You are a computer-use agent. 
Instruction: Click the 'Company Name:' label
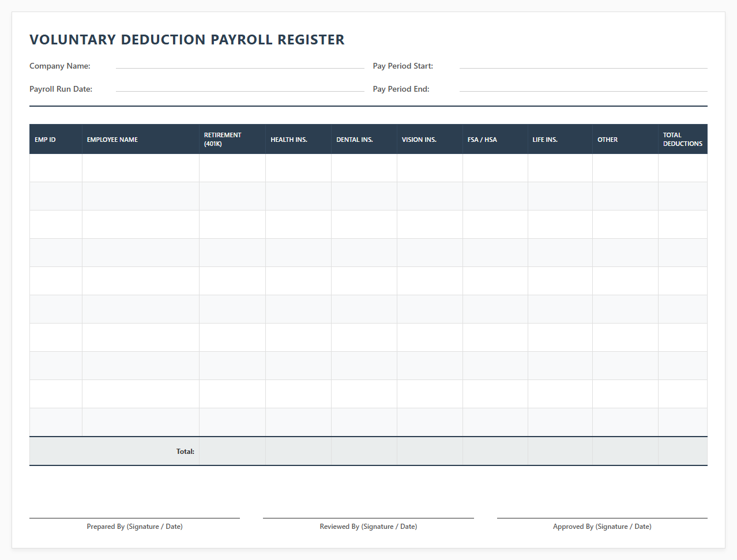tap(60, 66)
